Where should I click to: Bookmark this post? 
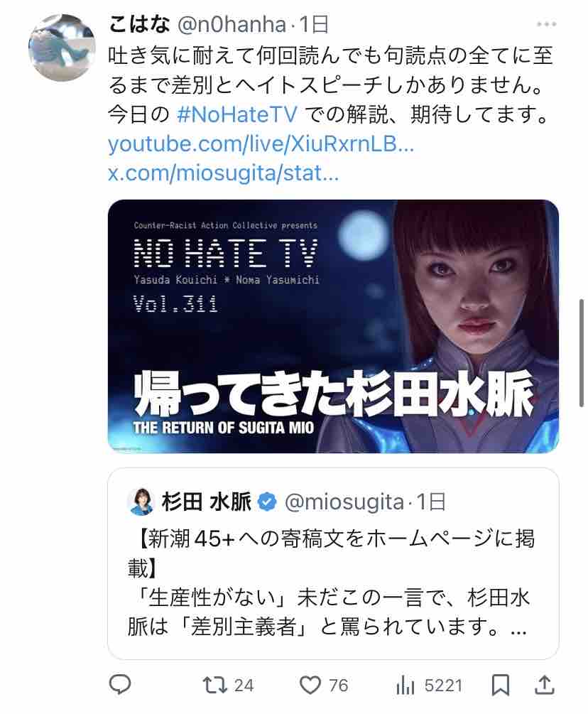coord(501,686)
